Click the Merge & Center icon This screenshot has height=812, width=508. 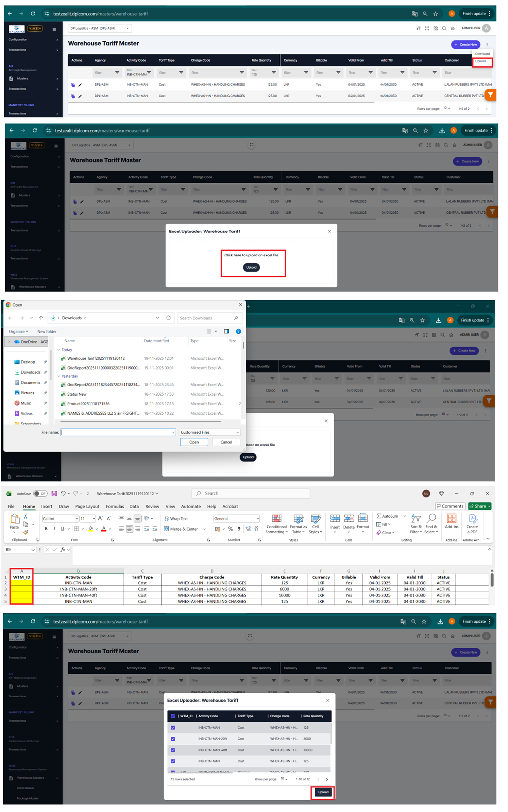point(167,529)
